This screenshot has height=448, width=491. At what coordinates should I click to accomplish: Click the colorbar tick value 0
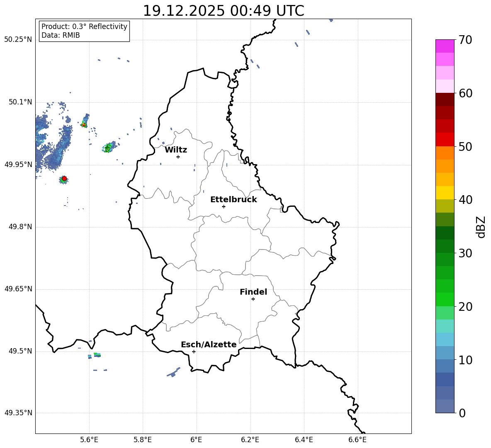(x=462, y=413)
